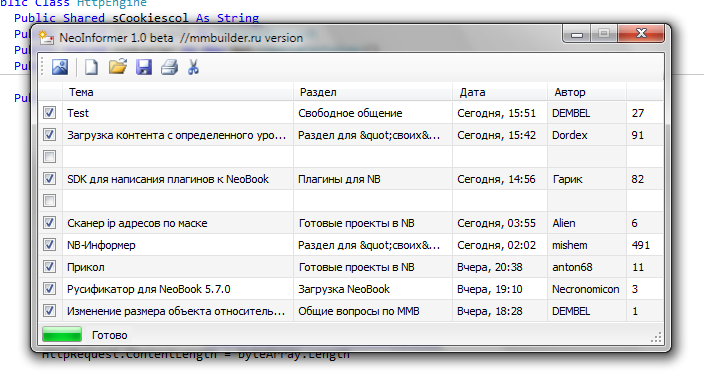Uncheck the Прикол row checkbox
The width and height of the screenshot is (704, 378).
coord(49,267)
